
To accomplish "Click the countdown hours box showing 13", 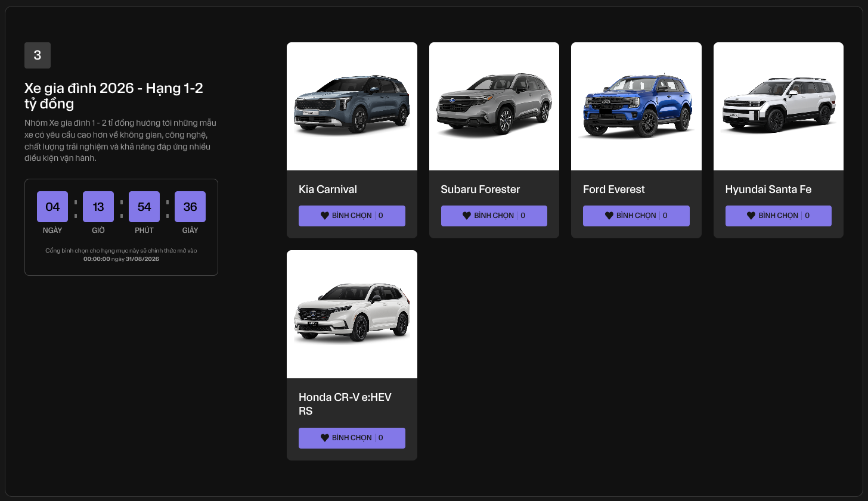I will coord(98,207).
